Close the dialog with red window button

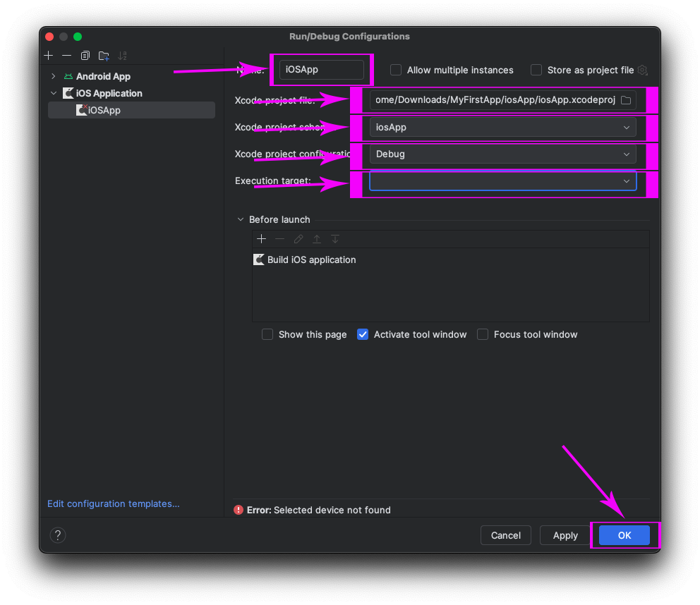tap(49, 37)
